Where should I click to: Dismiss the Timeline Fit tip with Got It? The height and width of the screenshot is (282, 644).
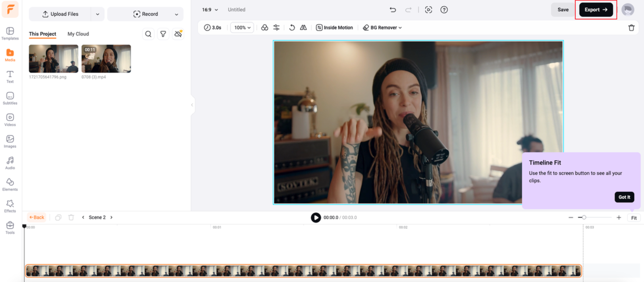(624, 197)
